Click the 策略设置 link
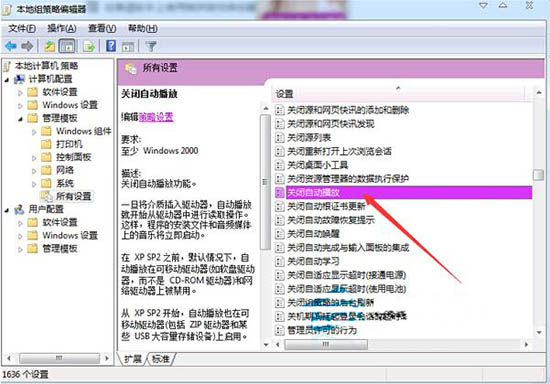The height and width of the screenshot is (384, 550). [156, 117]
